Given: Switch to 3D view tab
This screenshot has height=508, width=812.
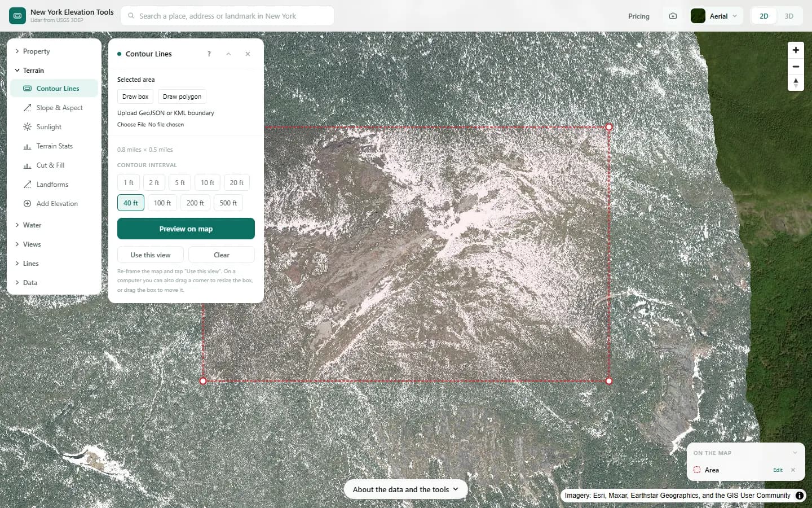Looking at the screenshot, I should pos(789,16).
